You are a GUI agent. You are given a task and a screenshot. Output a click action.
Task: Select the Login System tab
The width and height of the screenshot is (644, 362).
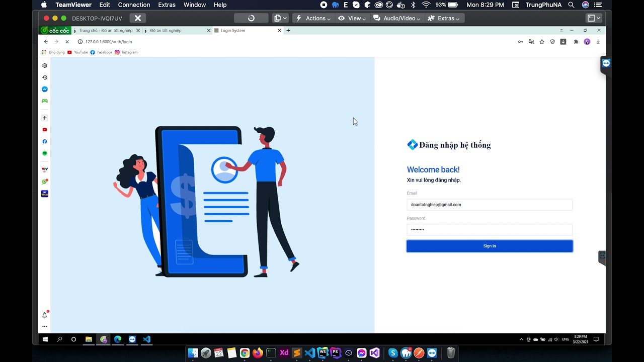pyautogui.click(x=248, y=31)
